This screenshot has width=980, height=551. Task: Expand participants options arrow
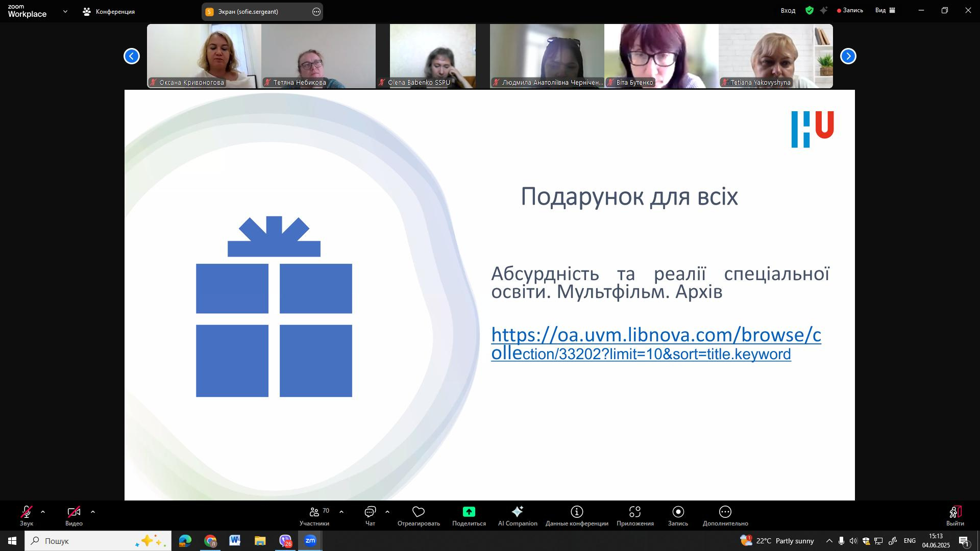point(341,512)
